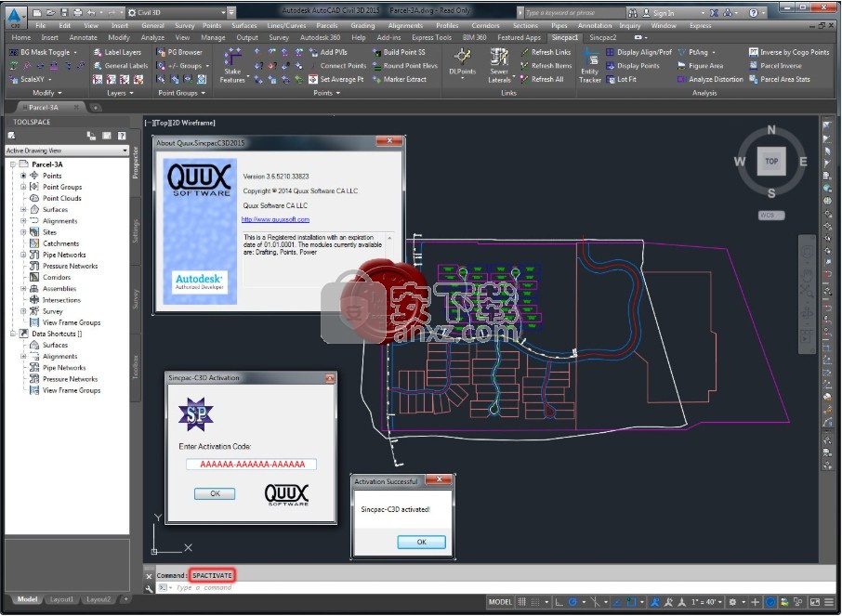This screenshot has width=842, height=616.
Task: Open the Parcels menu
Action: 326,25
